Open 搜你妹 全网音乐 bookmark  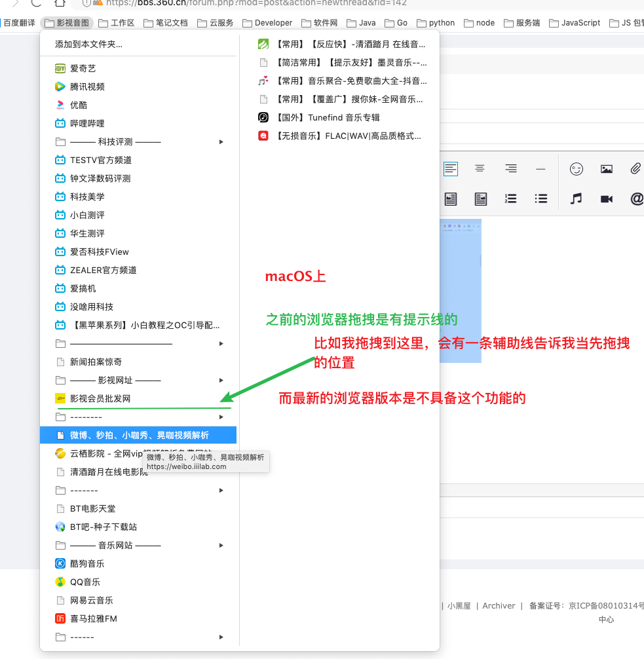click(339, 99)
